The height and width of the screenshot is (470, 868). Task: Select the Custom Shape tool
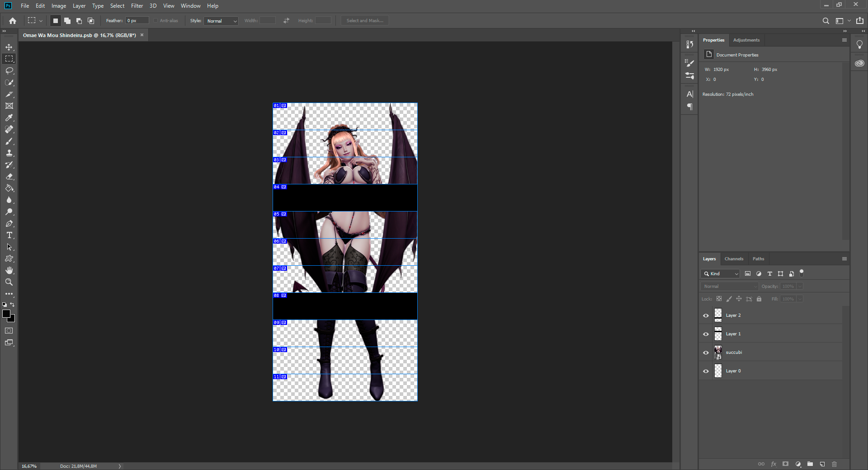tap(9, 258)
